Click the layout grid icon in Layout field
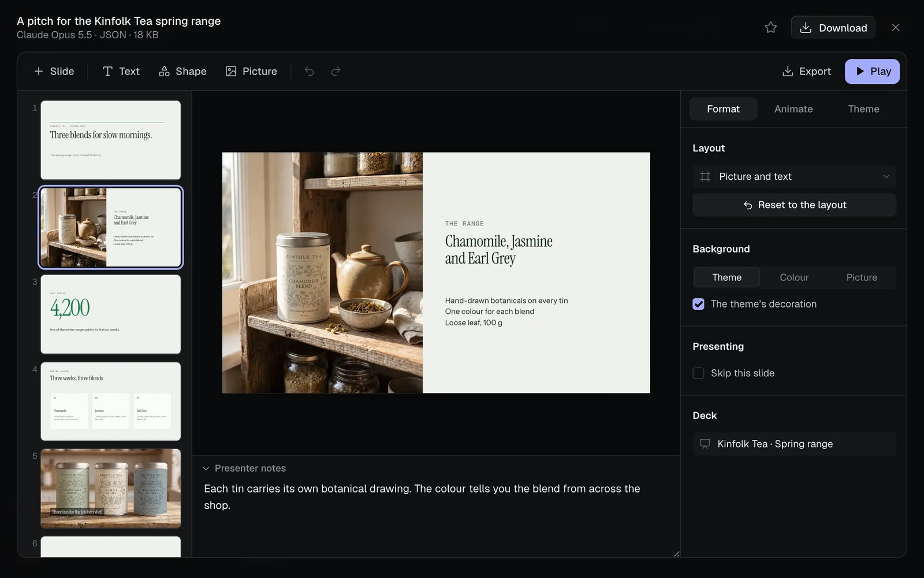The width and height of the screenshot is (924, 578). (705, 176)
